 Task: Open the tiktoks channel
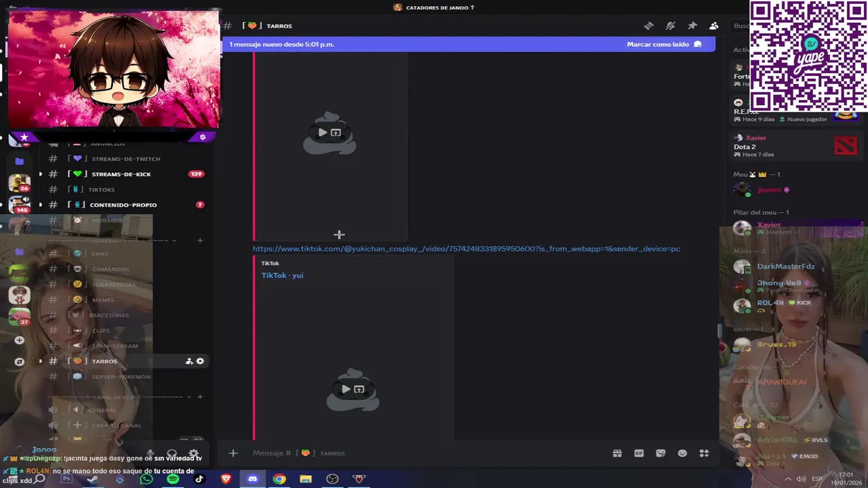point(125,189)
